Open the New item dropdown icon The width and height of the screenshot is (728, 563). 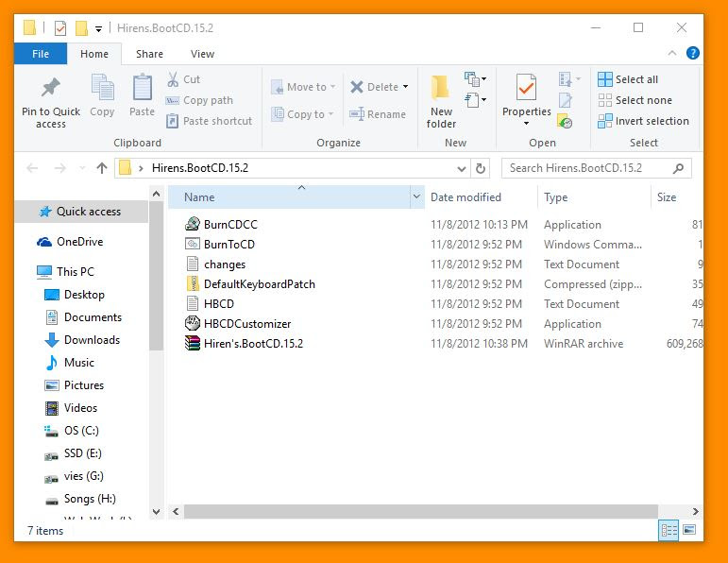click(476, 79)
